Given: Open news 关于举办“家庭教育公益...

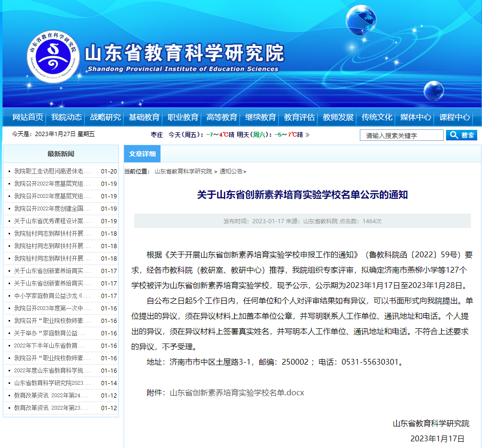Looking at the screenshot, I should click(49, 333).
